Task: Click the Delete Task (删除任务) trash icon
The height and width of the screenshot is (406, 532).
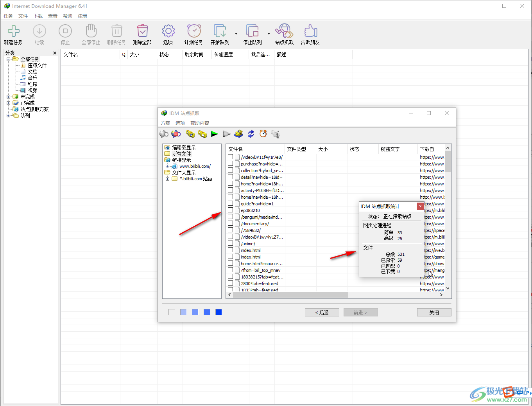Action: (116, 31)
